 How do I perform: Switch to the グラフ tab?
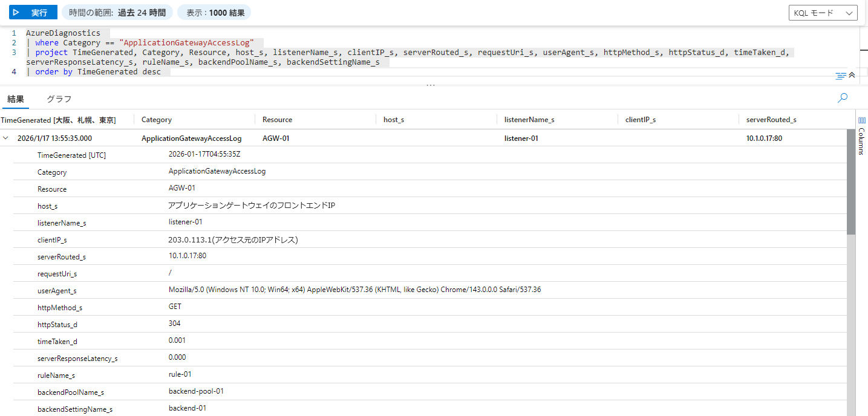(x=59, y=99)
